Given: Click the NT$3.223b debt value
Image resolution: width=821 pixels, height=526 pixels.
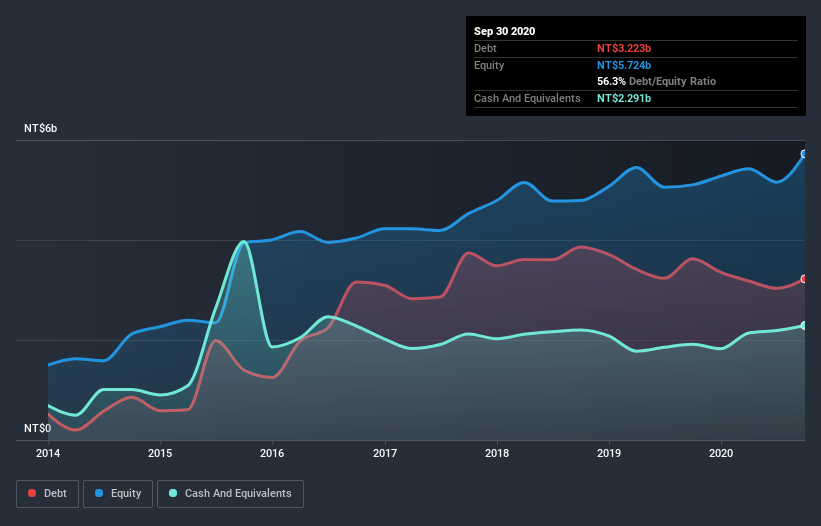Looking at the screenshot, I should pos(624,48).
